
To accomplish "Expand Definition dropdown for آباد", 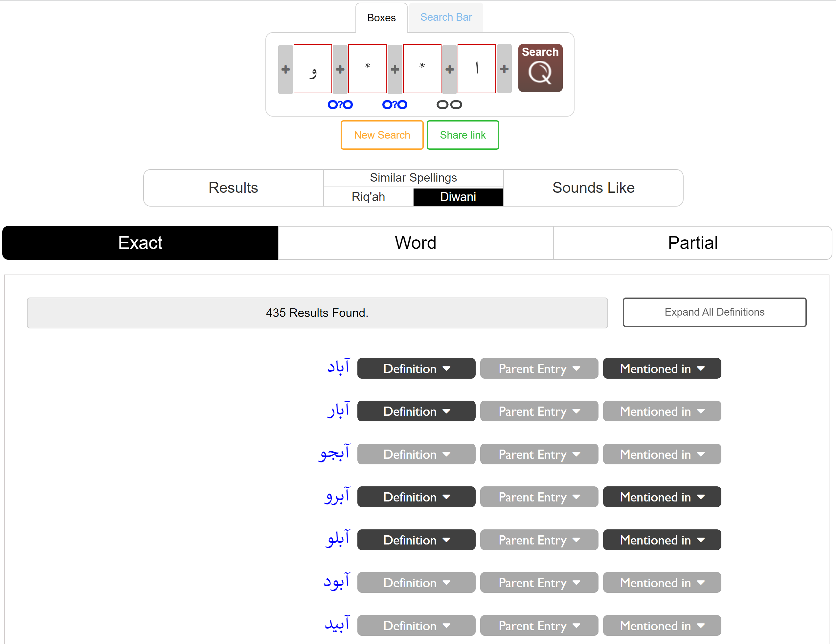I will coord(416,368).
